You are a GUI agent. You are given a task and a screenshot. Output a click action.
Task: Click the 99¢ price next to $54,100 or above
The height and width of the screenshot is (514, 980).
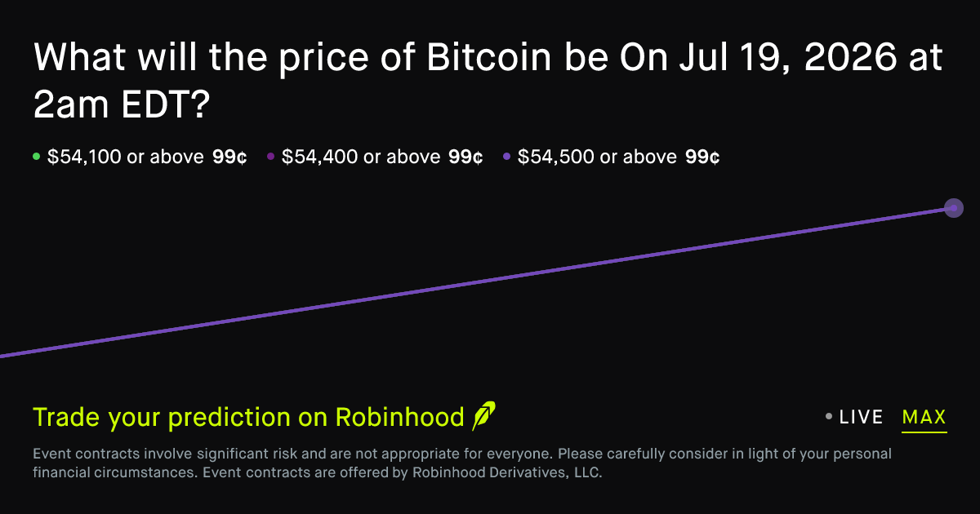coord(229,157)
